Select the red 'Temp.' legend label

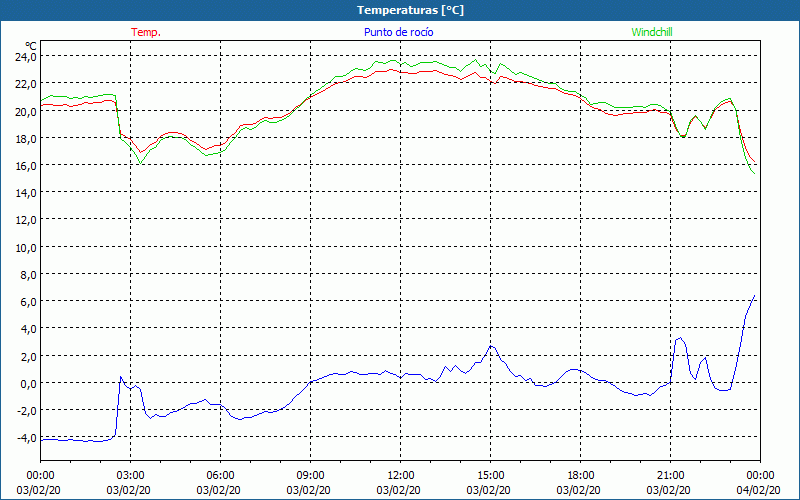(146, 32)
